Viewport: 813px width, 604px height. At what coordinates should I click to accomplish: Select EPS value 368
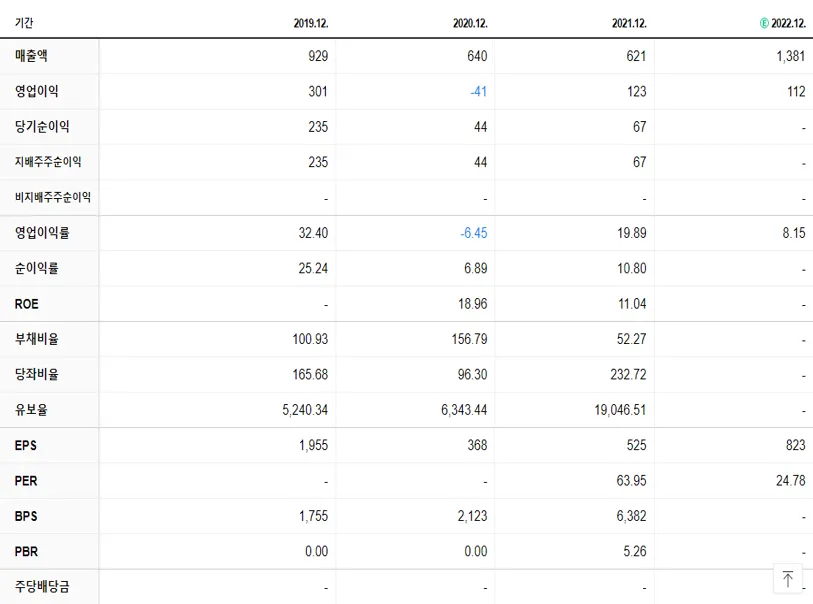pyautogui.click(x=477, y=445)
